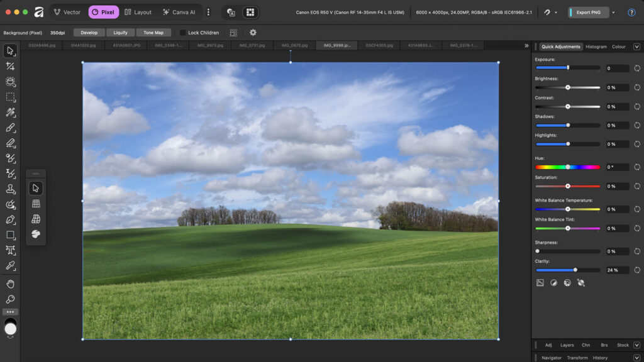The image size is (644, 362).
Task: Select the Hand (pan) tool
Action: (x=10, y=284)
